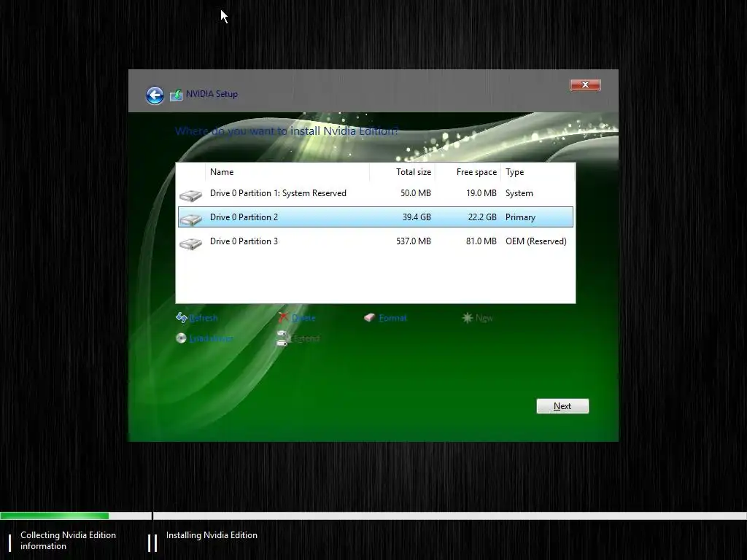The width and height of the screenshot is (747, 560).
Task: Click the NVIDIA Setup installer icon
Action: 177,95
